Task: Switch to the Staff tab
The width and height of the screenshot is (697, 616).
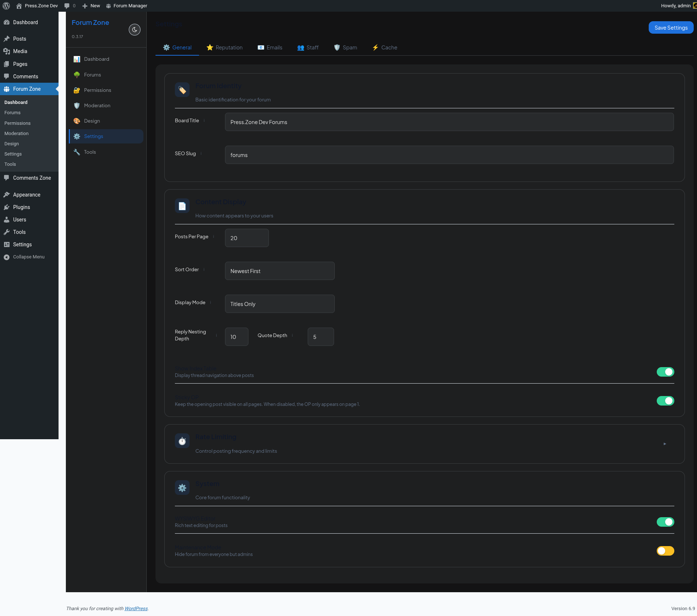Action: coord(308,48)
